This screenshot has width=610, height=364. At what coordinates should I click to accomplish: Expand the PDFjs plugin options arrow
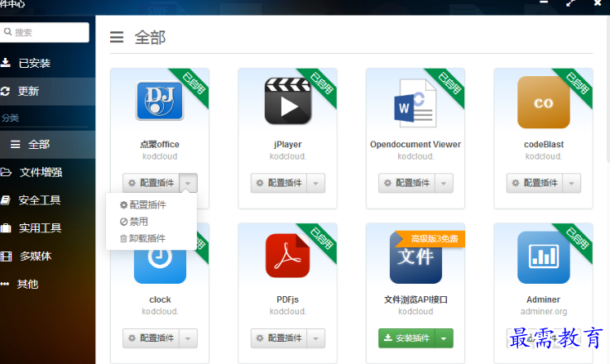coord(316,338)
